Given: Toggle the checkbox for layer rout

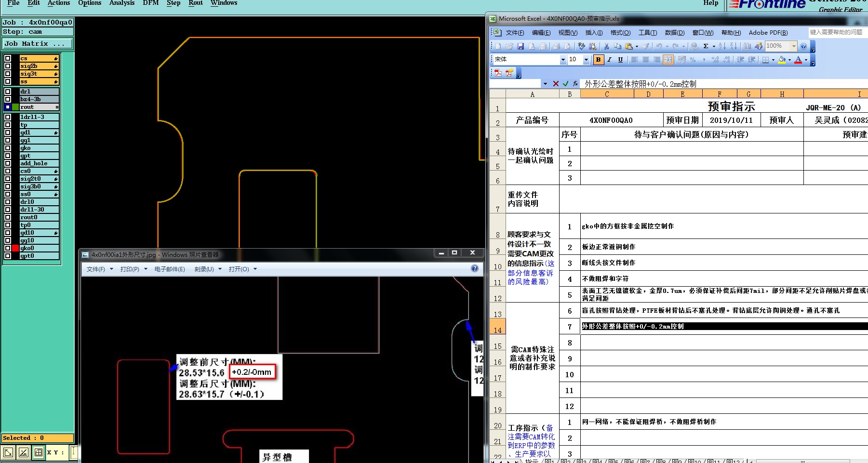Looking at the screenshot, I should (x=8, y=107).
